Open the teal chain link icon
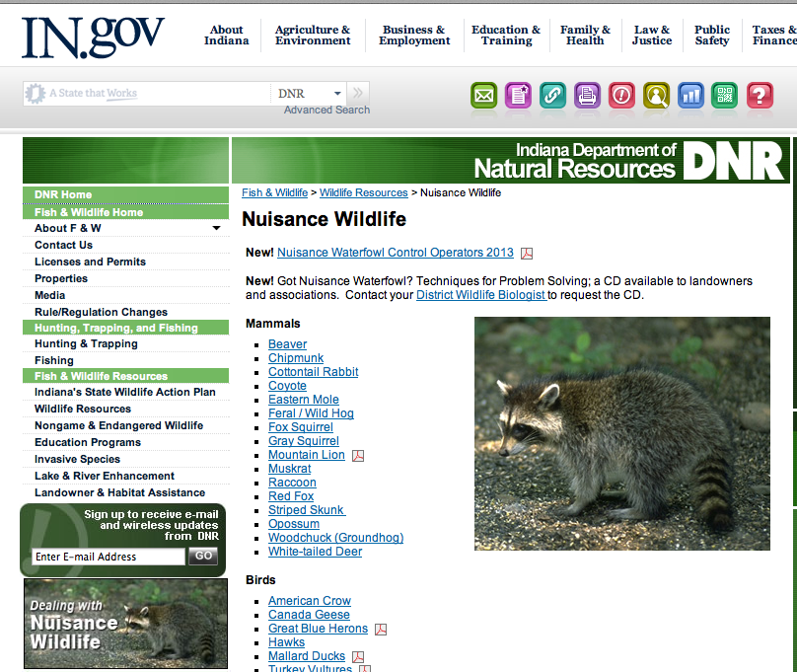The height and width of the screenshot is (672, 797). tap(552, 96)
